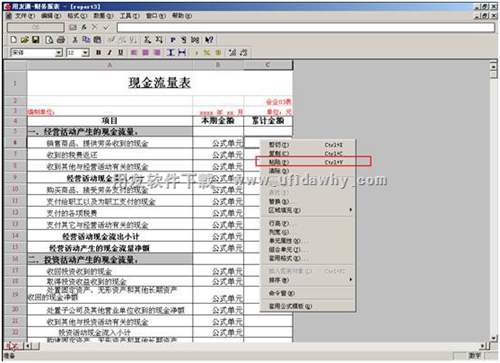This screenshot has height=363, width=500.
Task: Click the context help arrow-question icon
Action: pos(209,40)
